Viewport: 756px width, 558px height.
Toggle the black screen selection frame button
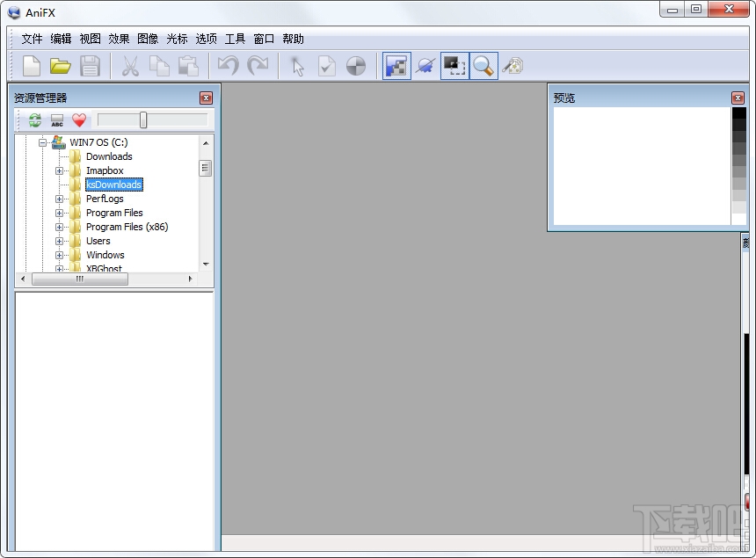pos(454,66)
